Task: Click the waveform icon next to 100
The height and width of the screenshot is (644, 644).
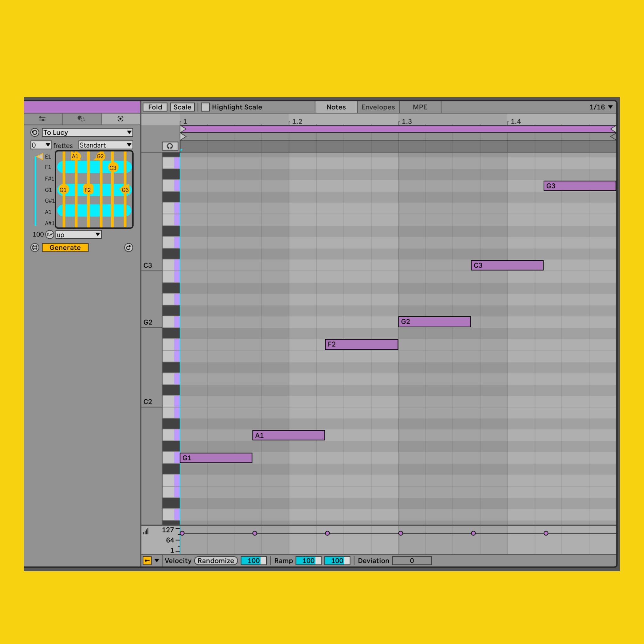Action: (x=50, y=234)
